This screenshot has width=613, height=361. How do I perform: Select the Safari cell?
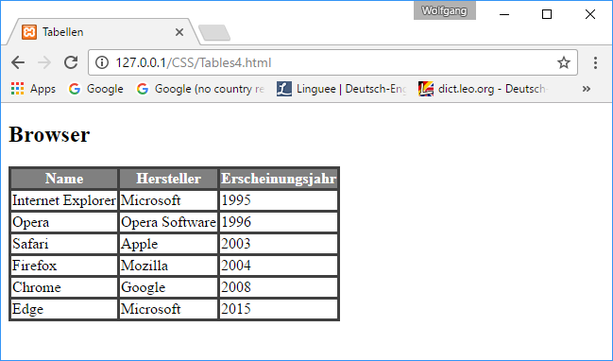point(64,244)
